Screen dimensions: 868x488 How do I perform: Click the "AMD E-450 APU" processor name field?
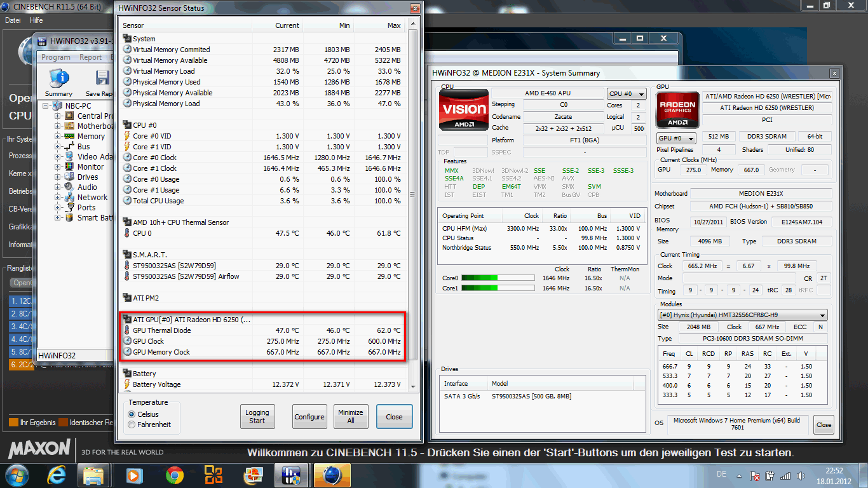547,93
